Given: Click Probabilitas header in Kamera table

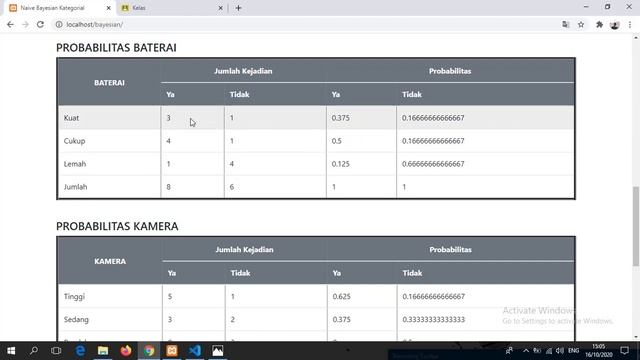Looking at the screenshot, I should (450, 249).
